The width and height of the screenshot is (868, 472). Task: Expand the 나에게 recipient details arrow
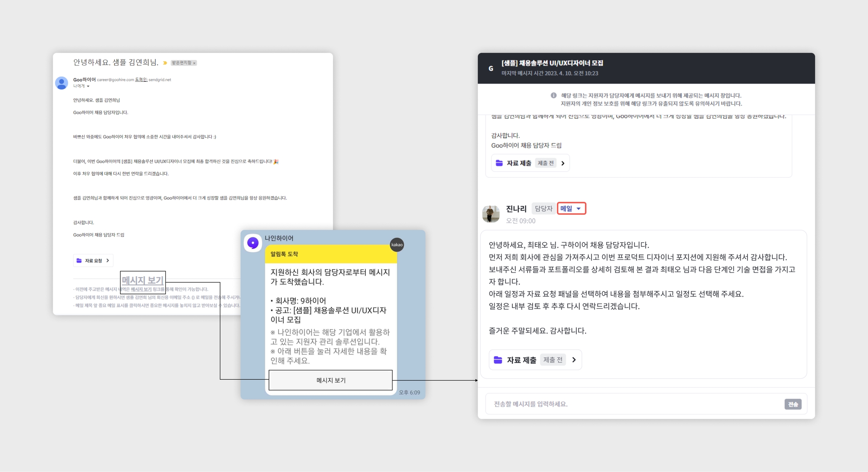tap(88, 86)
